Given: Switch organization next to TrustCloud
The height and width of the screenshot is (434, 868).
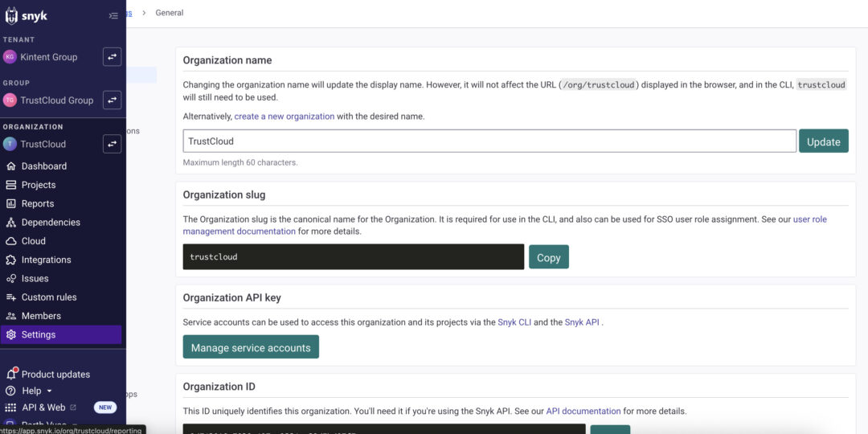Looking at the screenshot, I should click(113, 144).
